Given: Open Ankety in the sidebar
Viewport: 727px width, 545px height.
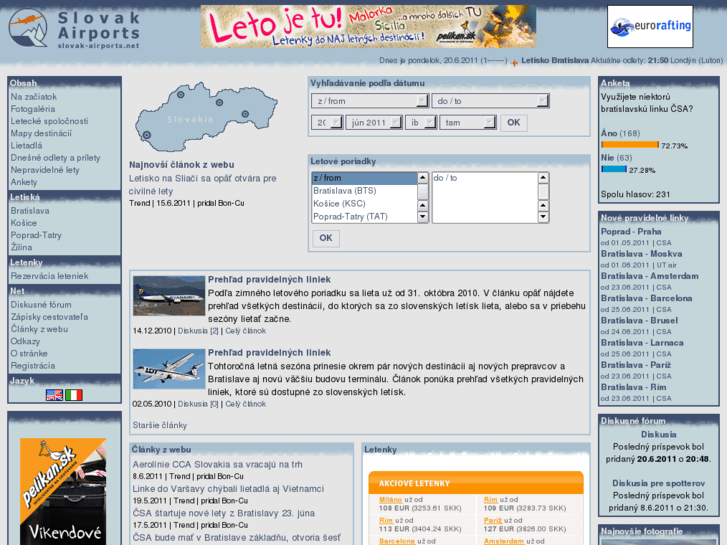Looking at the screenshot, I should pyautogui.click(x=24, y=182).
